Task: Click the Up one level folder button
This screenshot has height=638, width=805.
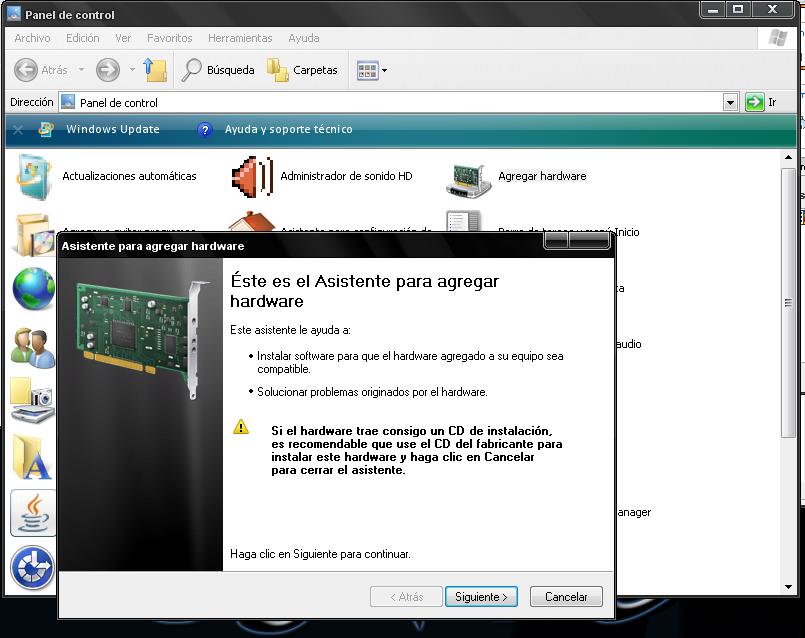Action: coord(154,70)
